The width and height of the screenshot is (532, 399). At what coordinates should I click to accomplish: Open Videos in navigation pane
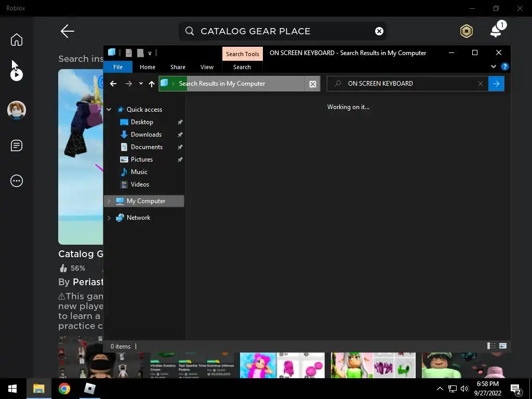click(x=140, y=184)
